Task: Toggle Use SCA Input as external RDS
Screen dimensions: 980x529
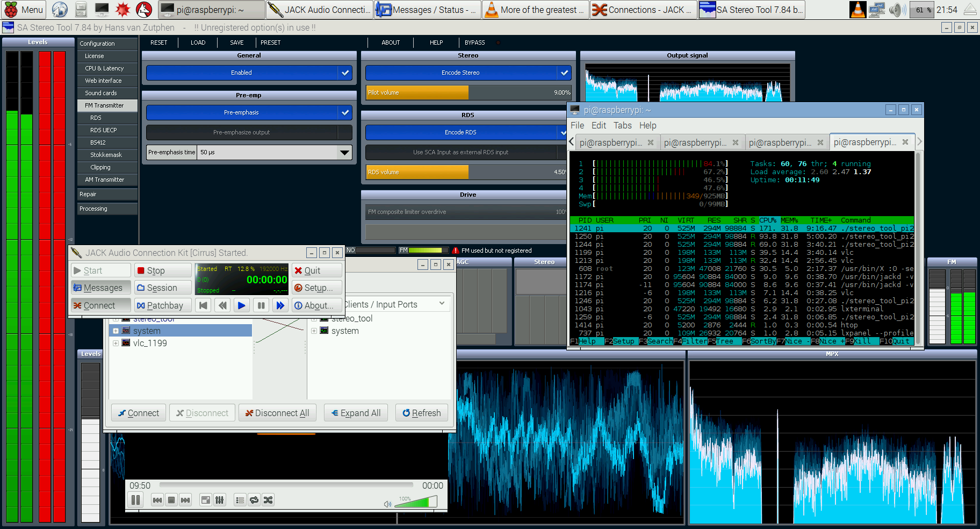Action: pos(466,152)
